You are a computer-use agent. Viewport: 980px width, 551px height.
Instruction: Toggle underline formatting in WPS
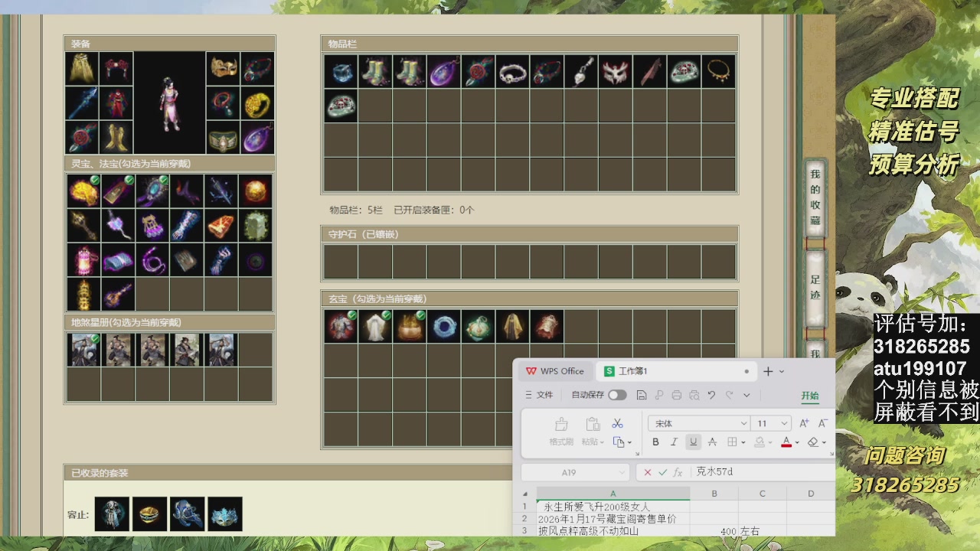click(x=693, y=442)
